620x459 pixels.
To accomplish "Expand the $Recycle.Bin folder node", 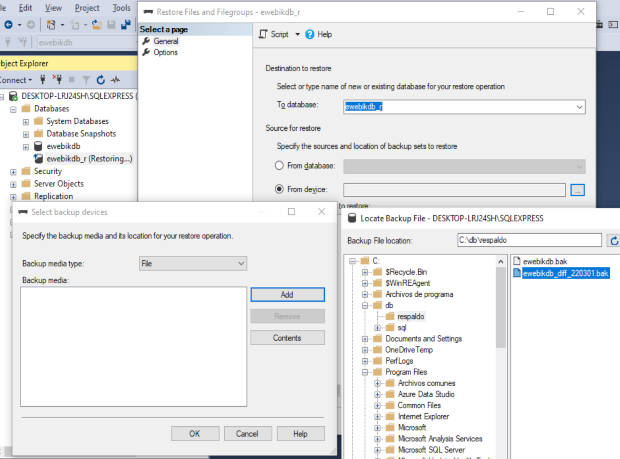I will [365, 272].
